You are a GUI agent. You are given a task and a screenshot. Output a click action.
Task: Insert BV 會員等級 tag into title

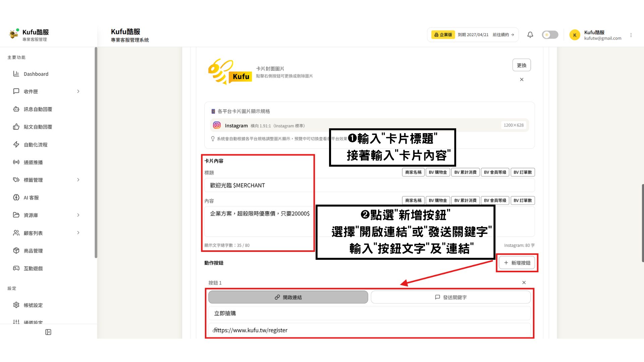(495, 172)
